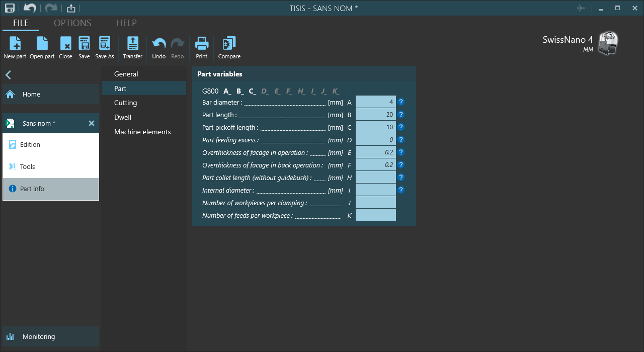Click help icon for Bar diameter
The height and width of the screenshot is (352, 644).
point(401,102)
